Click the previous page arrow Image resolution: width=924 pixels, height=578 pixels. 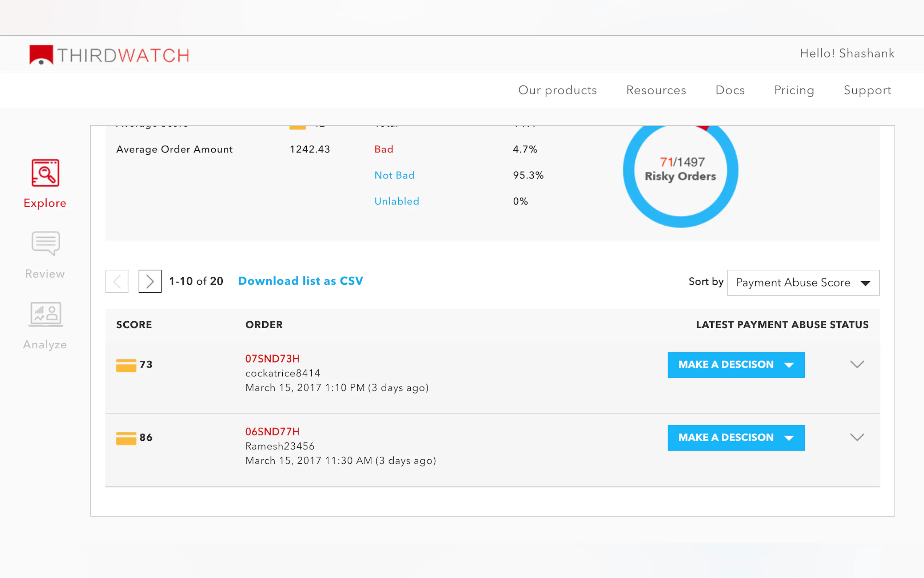(x=117, y=281)
